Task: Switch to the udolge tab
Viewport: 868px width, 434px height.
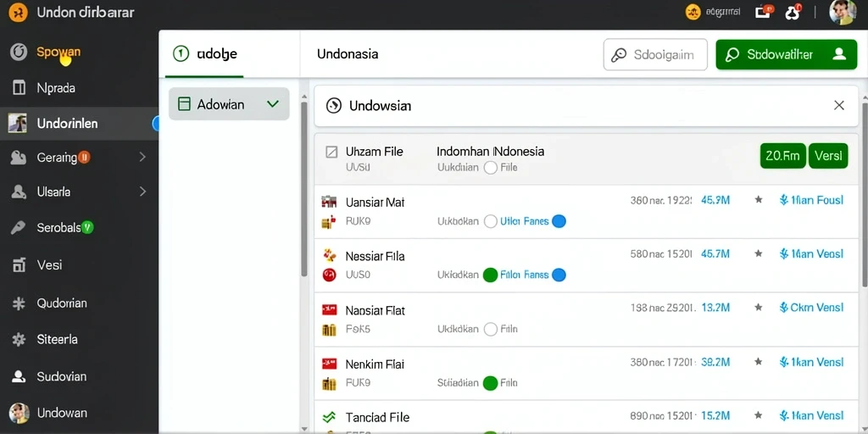Action: coord(204,53)
